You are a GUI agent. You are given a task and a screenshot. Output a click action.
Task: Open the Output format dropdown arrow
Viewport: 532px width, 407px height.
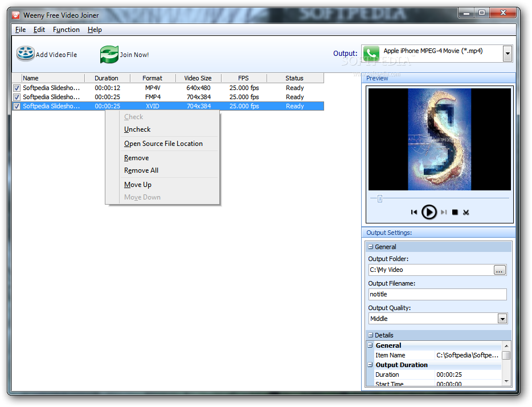[508, 54]
